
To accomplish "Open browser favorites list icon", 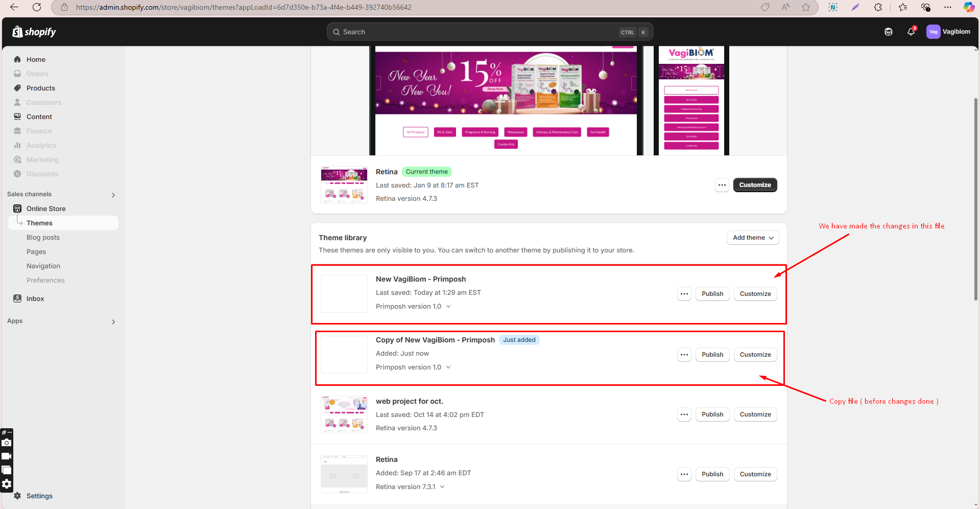I will tap(903, 7).
